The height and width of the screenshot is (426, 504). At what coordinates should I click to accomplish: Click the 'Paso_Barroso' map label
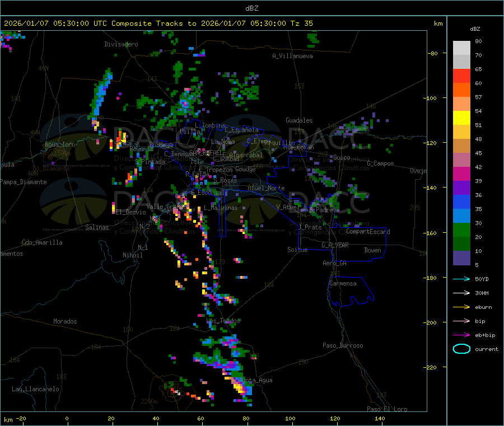[343, 345]
